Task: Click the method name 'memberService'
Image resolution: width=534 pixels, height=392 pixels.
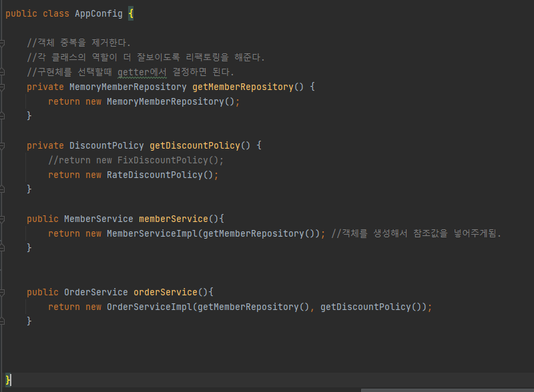Action: point(174,219)
